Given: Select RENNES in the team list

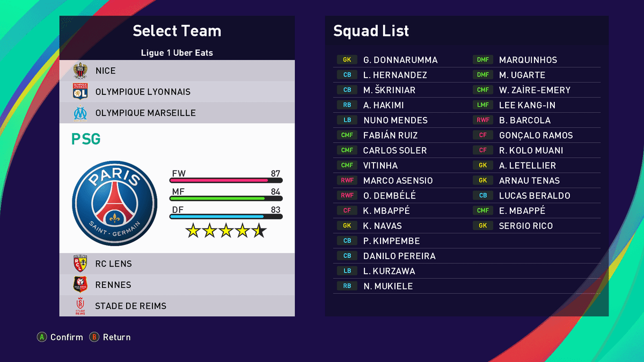Looking at the screenshot, I should (x=113, y=285).
